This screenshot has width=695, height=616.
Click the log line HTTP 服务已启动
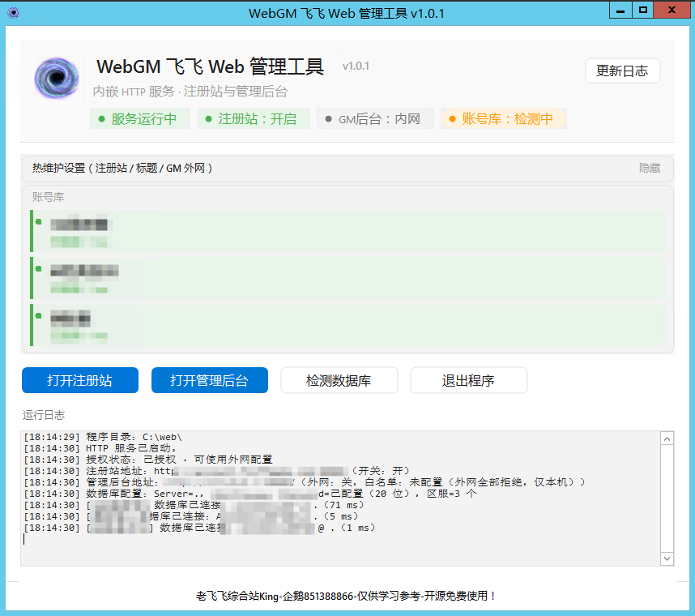[x=100, y=448]
